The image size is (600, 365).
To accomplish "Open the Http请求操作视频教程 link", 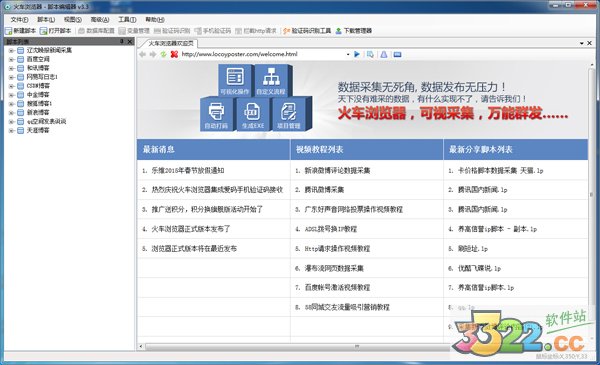I will 337,249.
